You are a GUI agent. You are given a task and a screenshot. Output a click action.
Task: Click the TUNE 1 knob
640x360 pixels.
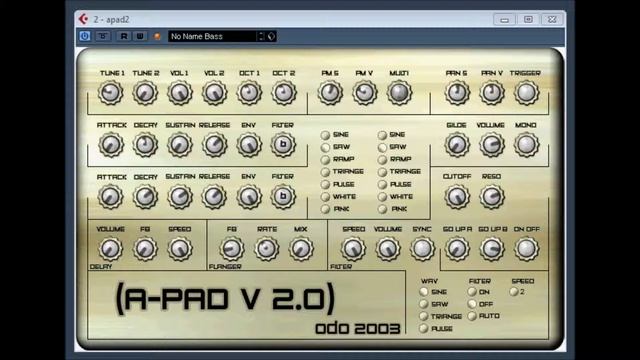[111, 93]
